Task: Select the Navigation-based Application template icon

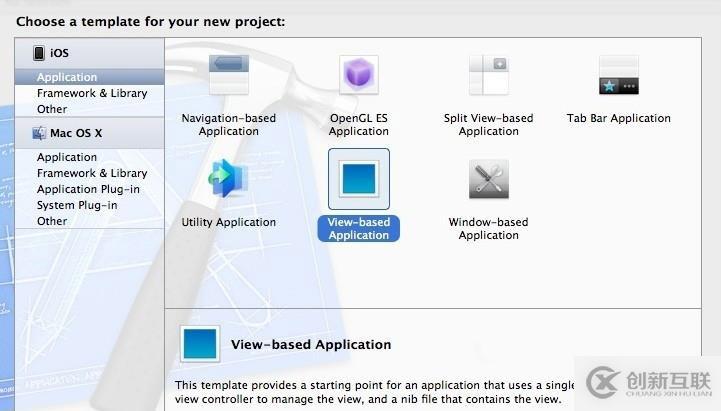Action: [229, 75]
